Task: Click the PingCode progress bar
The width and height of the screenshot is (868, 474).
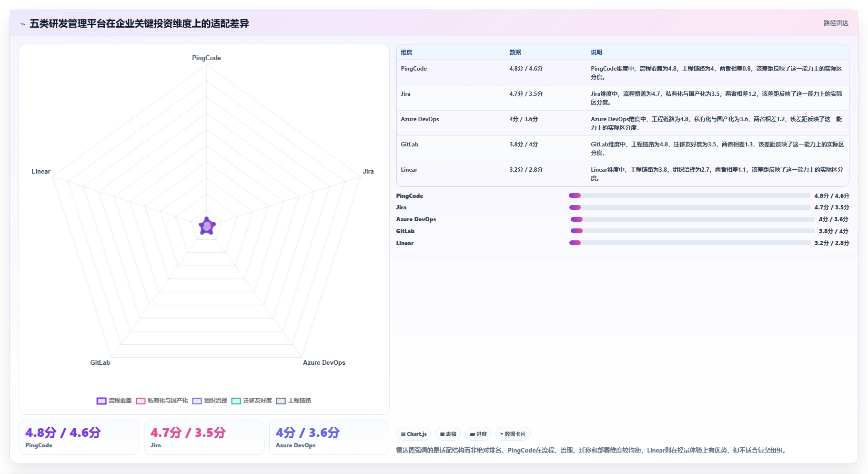Action: (x=689, y=196)
